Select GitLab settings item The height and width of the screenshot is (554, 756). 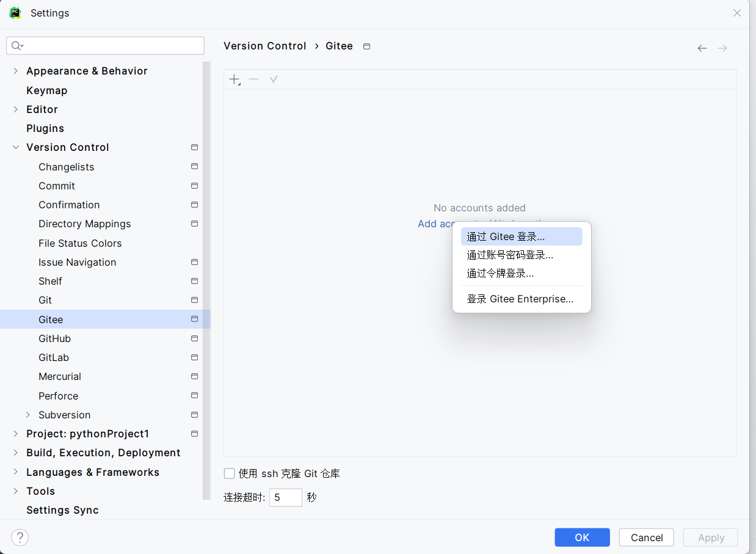[54, 357]
